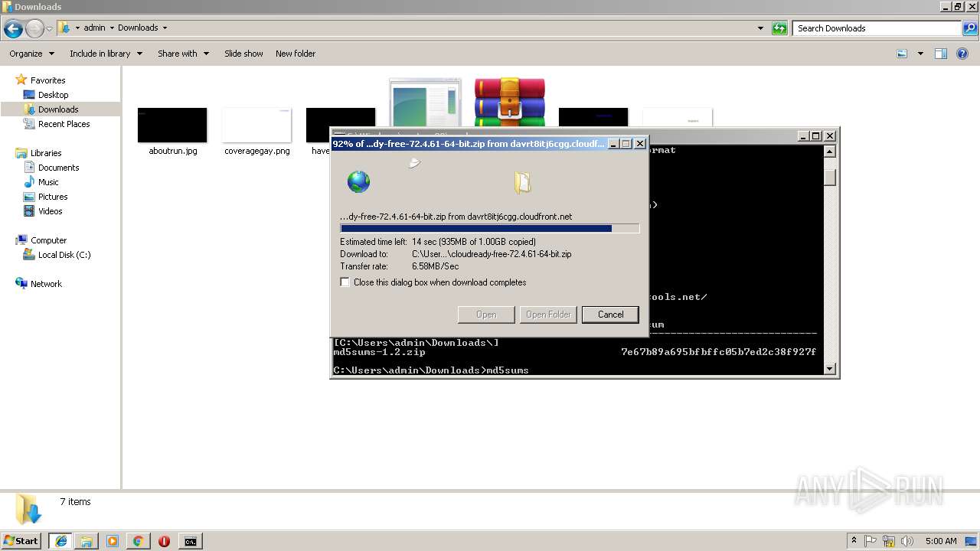The height and width of the screenshot is (551, 980).
Task: Click the command prompt scrollbar thumb
Action: (829, 177)
